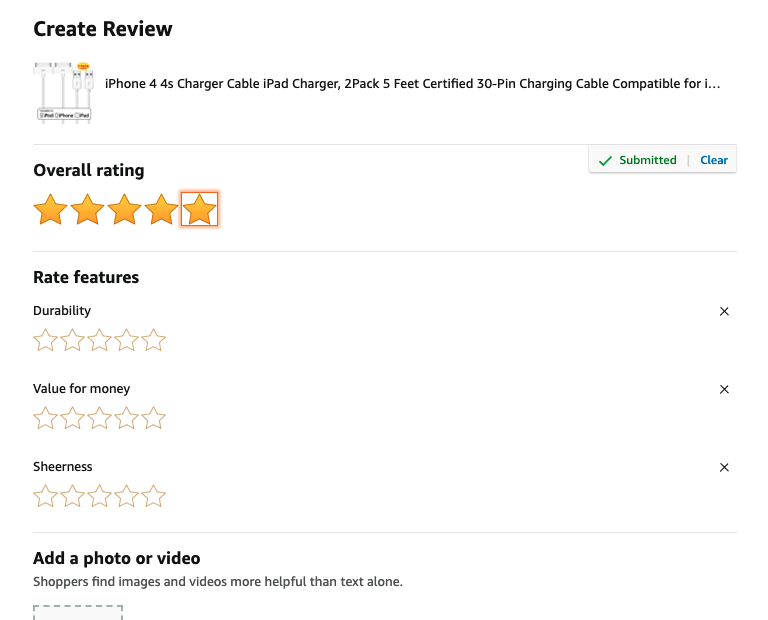Give Sheerness five stars
Screen dimensions: 768x620
pos(153,497)
